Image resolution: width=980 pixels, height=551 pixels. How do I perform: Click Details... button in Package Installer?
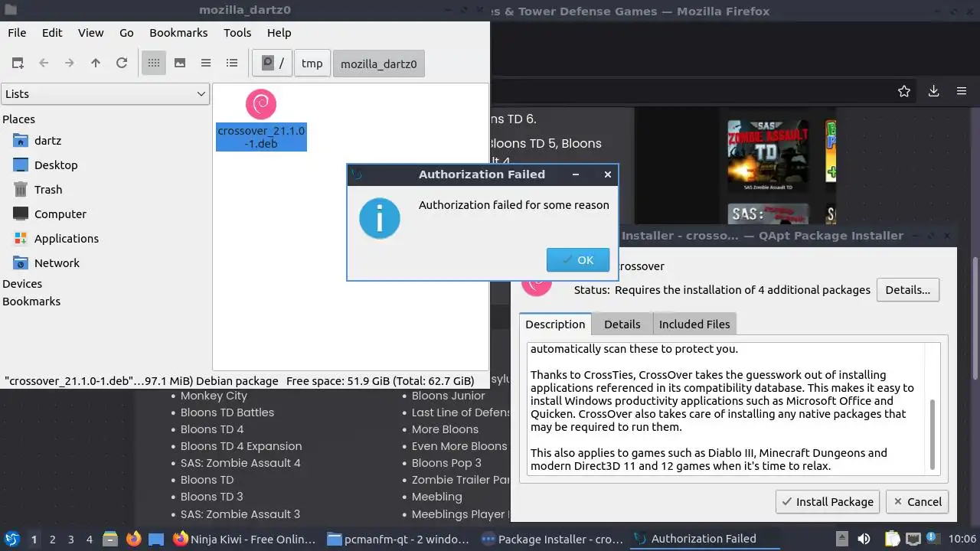(907, 289)
